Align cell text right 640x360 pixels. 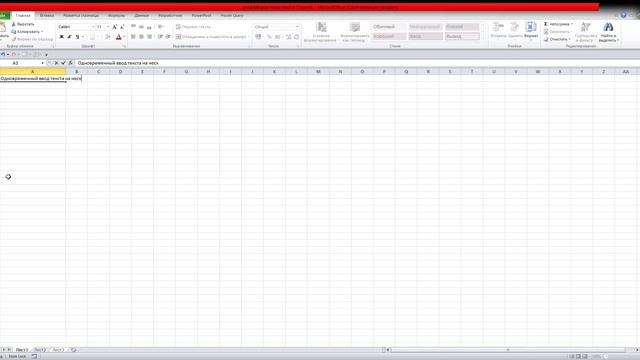[149, 37]
